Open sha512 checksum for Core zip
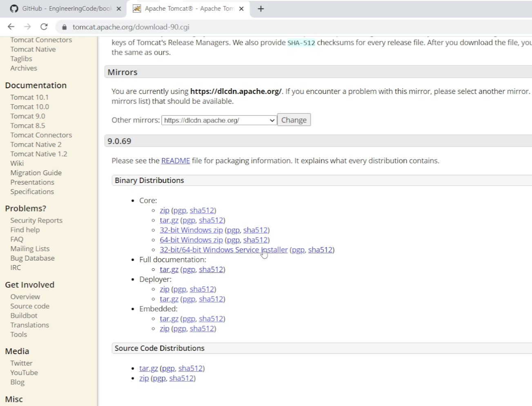 (202, 210)
